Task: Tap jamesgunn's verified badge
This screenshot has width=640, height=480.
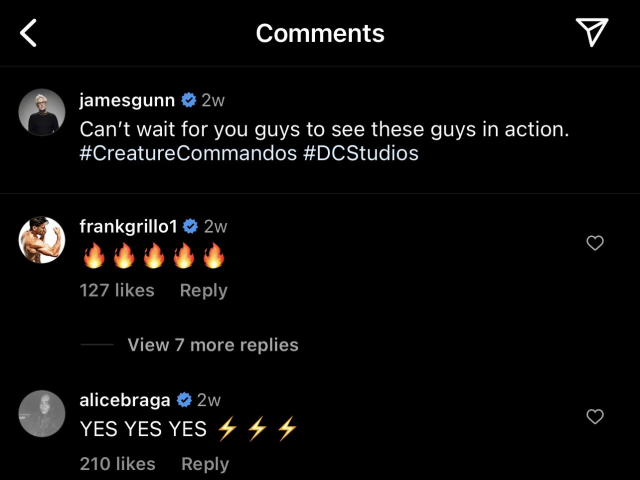Action: (x=187, y=100)
